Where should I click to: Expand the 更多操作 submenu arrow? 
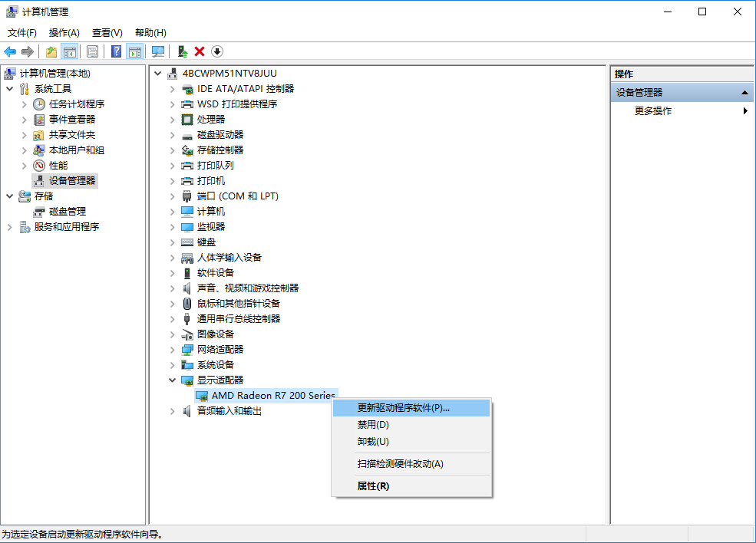[x=744, y=110]
